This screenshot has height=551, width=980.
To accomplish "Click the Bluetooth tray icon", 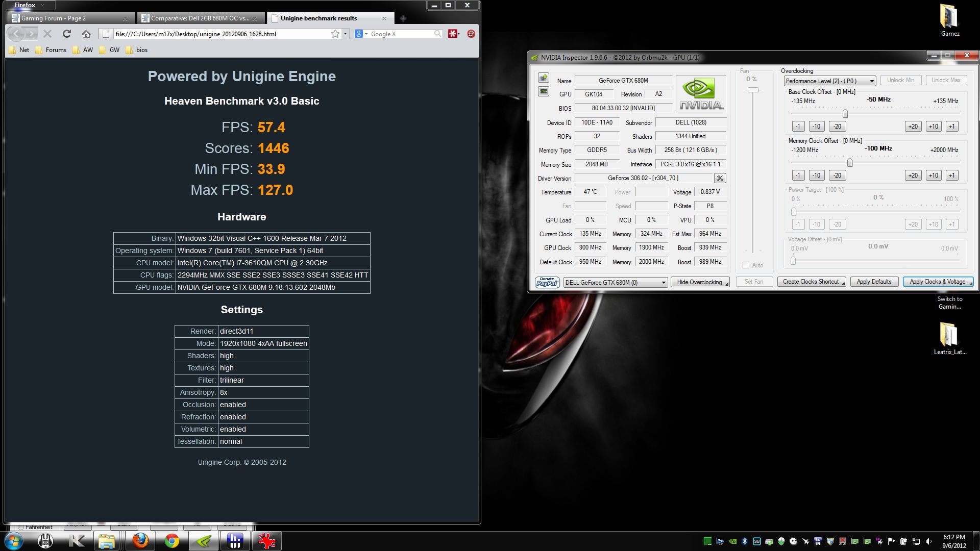I will point(745,541).
